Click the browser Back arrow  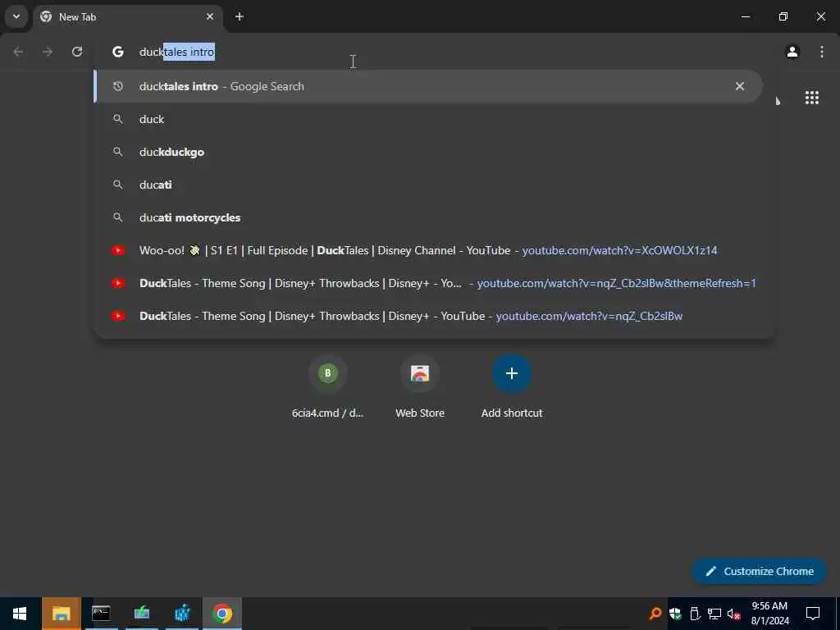18,52
